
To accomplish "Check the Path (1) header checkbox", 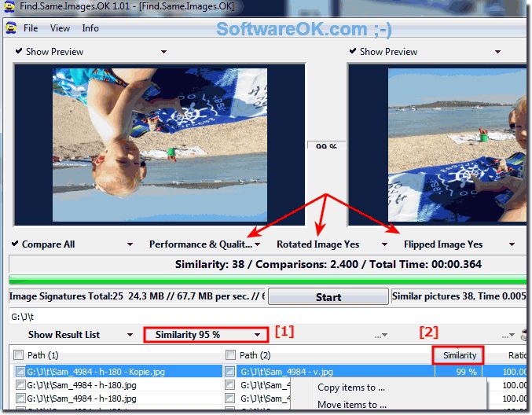I will pyautogui.click(x=19, y=355).
